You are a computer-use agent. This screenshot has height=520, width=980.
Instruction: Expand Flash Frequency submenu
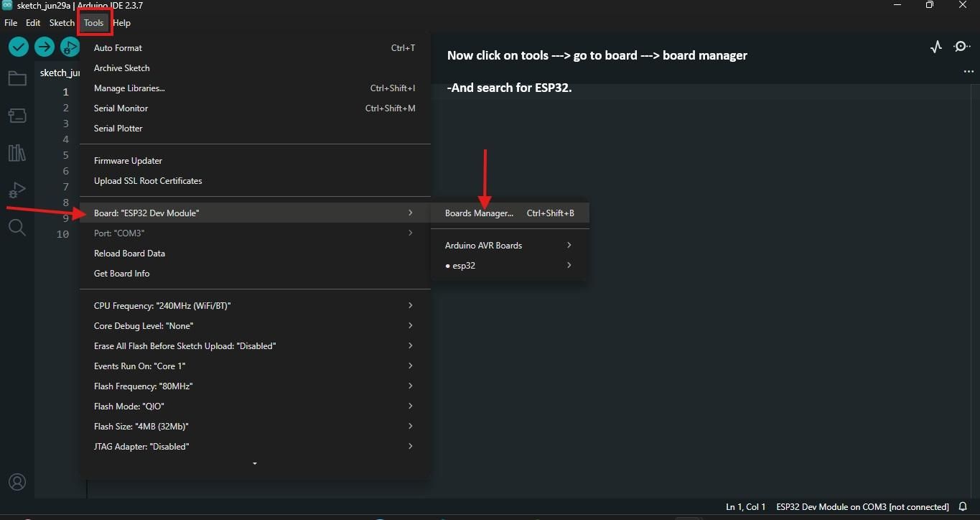[x=255, y=386]
